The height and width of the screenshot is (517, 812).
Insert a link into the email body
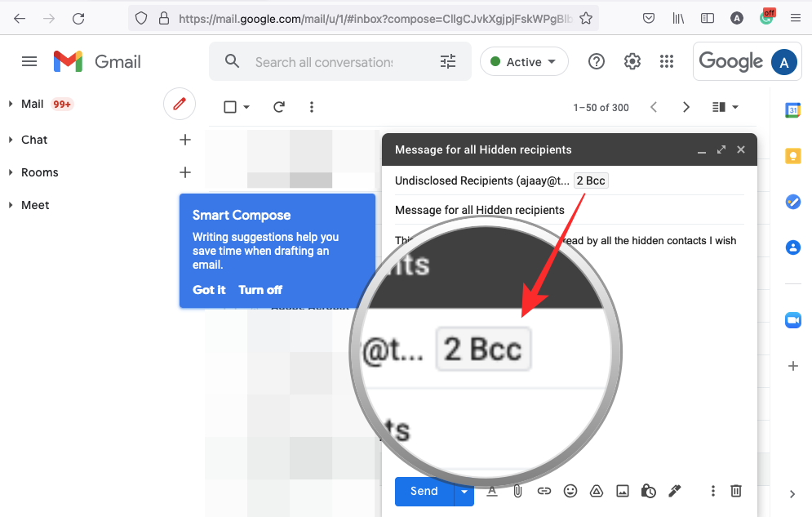pos(544,491)
